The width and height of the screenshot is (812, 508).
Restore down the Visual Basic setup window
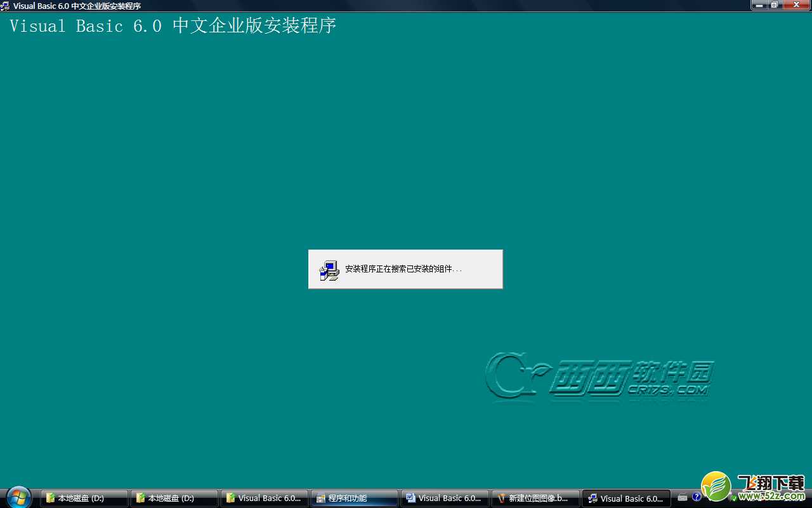point(775,4)
